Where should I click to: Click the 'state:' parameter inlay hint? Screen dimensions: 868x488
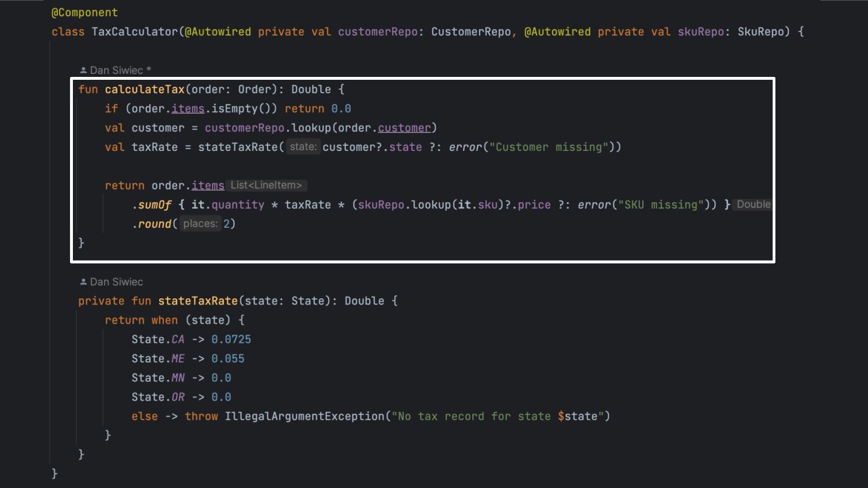click(x=303, y=147)
